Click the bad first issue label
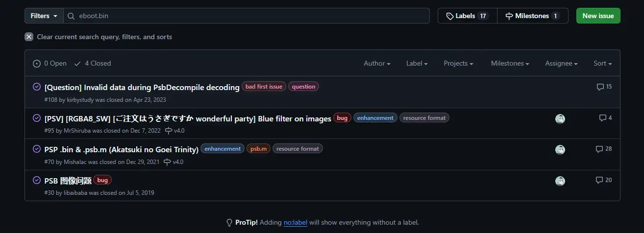Viewport: 644px width, 233px height. point(264,87)
